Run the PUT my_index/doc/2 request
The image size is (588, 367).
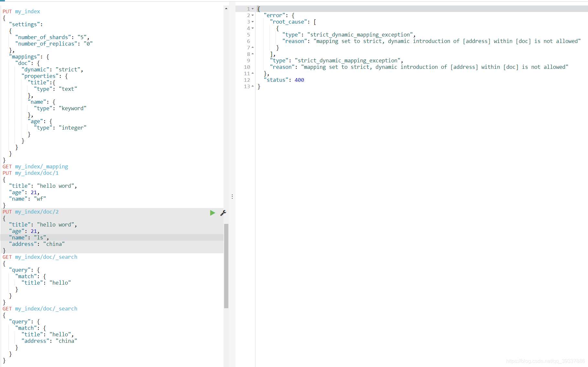pyautogui.click(x=212, y=213)
